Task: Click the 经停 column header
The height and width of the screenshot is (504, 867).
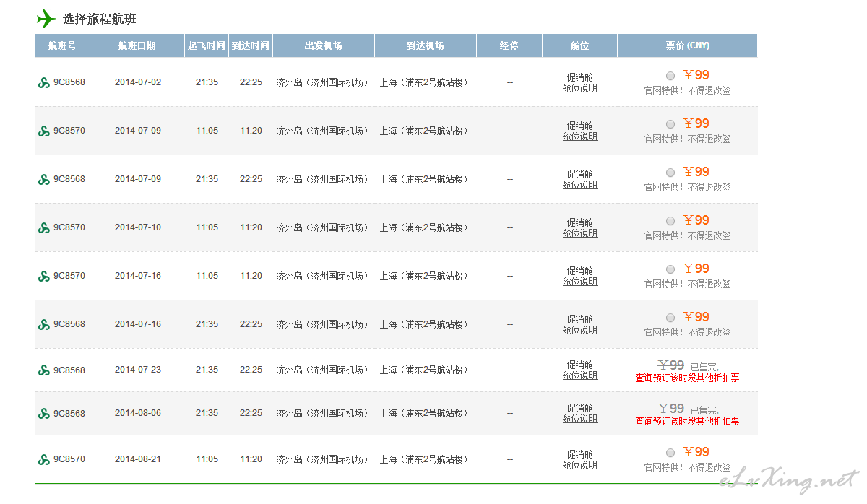Action: coord(509,45)
